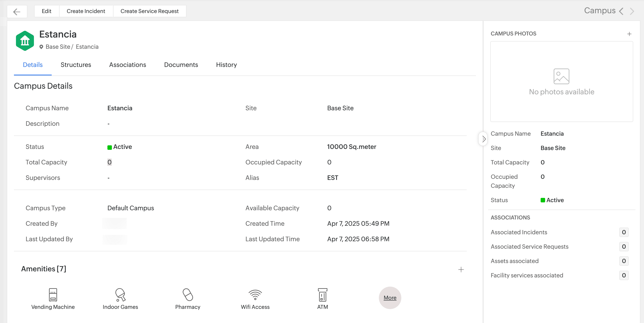Click the back arrow icon
The width and height of the screenshot is (644, 323).
click(17, 11)
